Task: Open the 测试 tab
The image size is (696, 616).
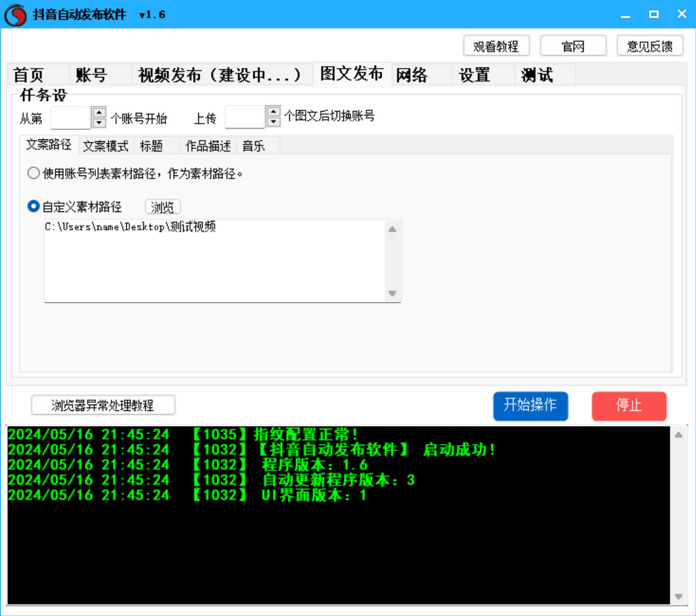Action: (x=546, y=74)
